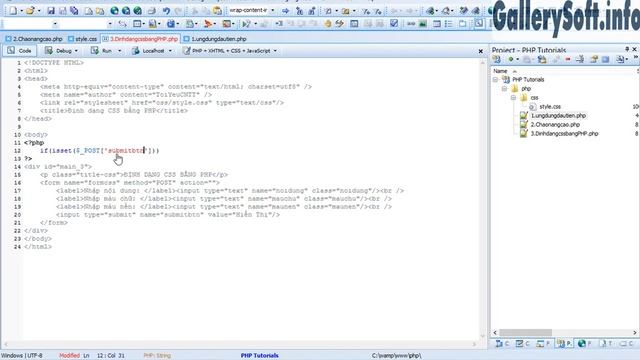
Task: Click the first globe browser preview icon
Action: tap(115, 11)
